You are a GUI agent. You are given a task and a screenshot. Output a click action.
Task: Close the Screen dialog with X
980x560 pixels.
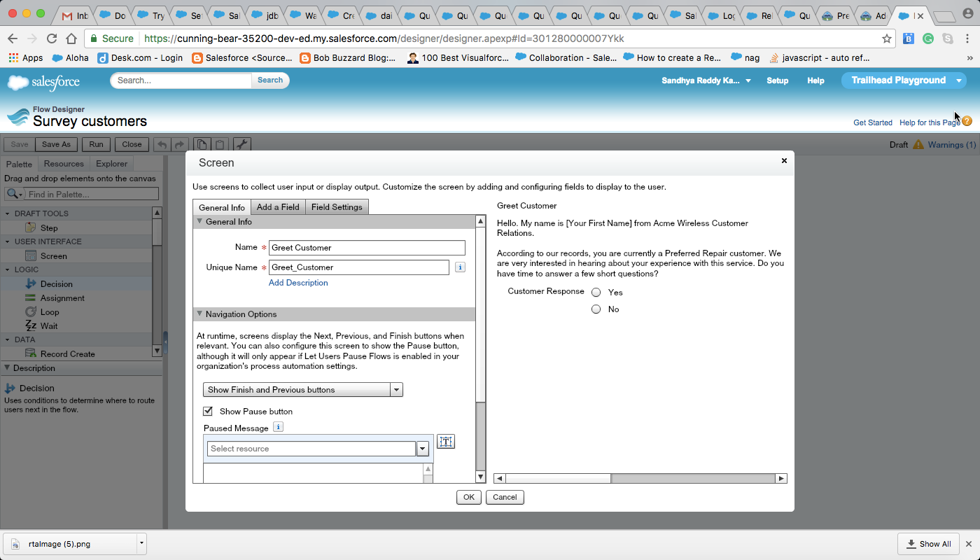(784, 161)
